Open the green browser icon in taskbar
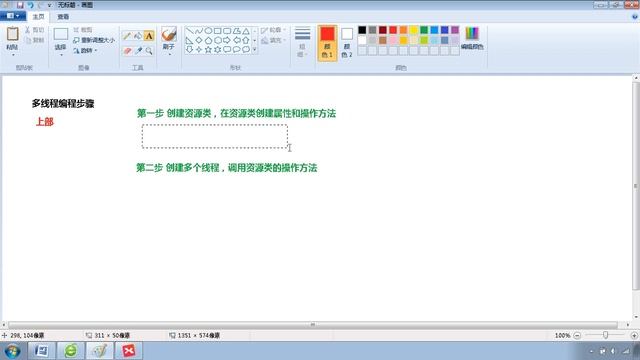 point(71,351)
